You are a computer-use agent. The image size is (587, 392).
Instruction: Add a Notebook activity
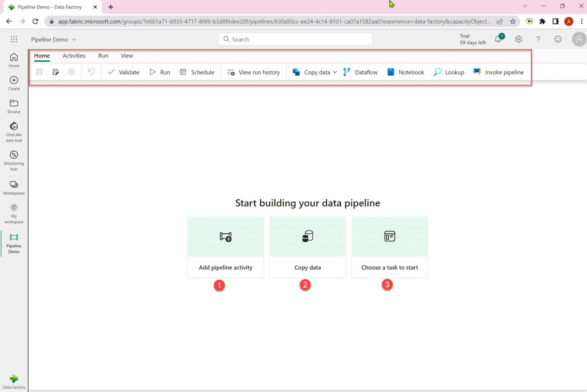pyautogui.click(x=406, y=72)
